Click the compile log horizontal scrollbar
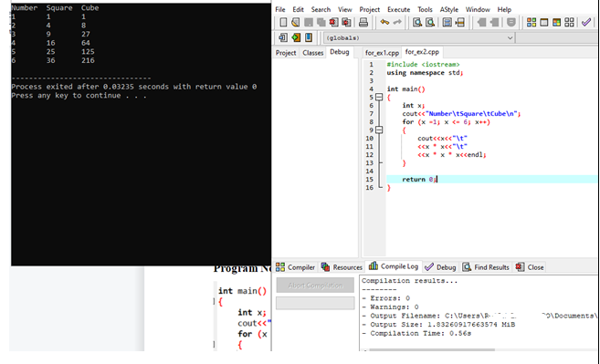The image size is (600, 364). point(432,349)
